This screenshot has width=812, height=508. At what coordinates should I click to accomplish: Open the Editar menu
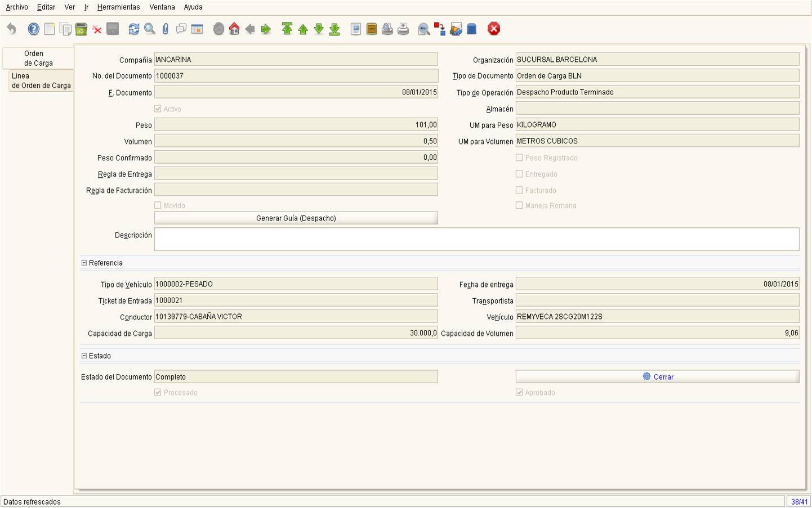pyautogui.click(x=46, y=7)
